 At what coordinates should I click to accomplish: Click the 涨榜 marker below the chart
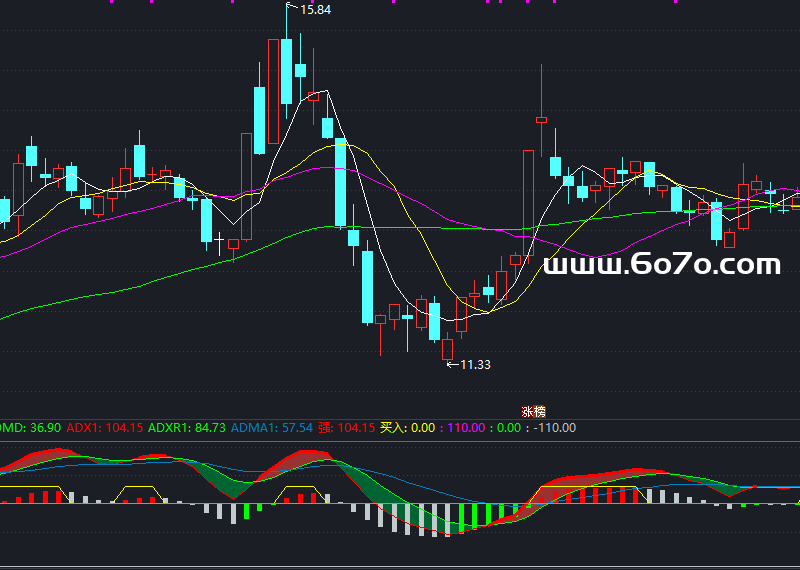click(533, 411)
